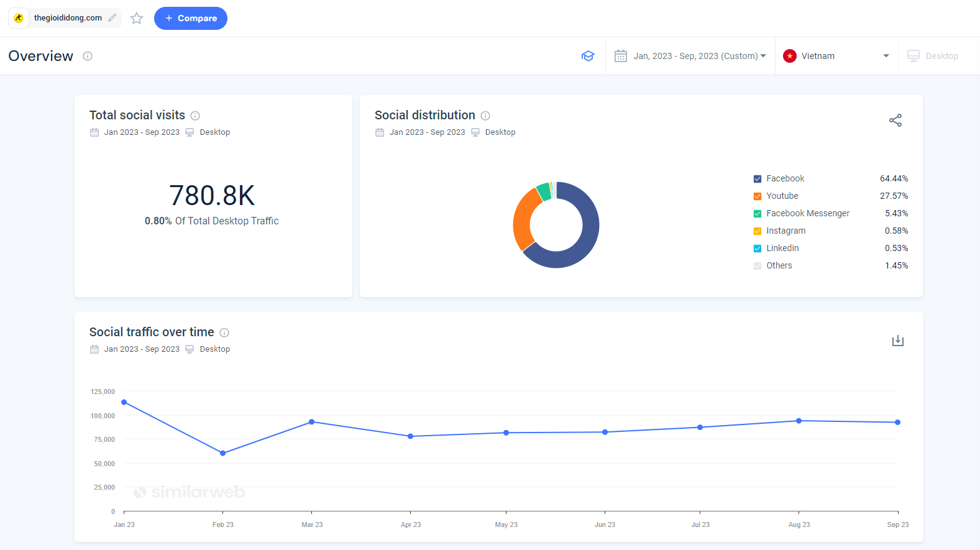Open the Overview info tooltip icon
The image size is (980, 550).
(x=88, y=56)
